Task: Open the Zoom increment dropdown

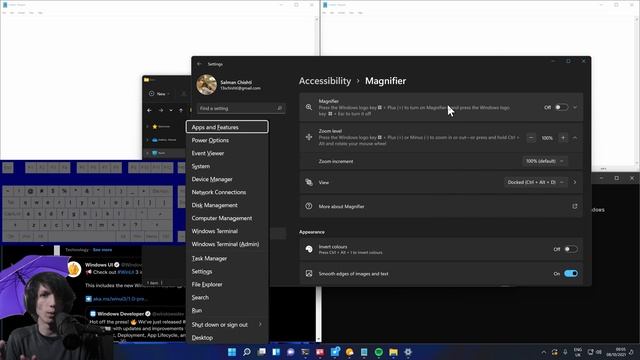Action: tap(544, 161)
